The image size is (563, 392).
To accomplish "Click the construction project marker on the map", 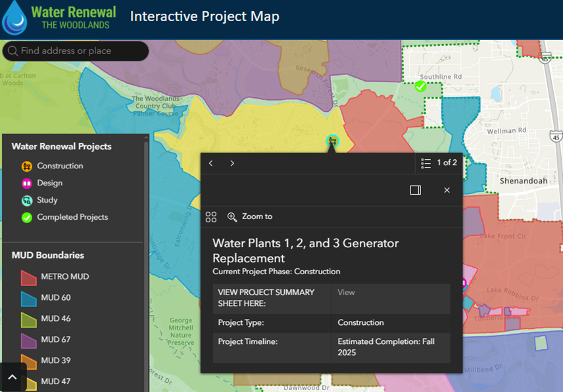I will click(332, 140).
